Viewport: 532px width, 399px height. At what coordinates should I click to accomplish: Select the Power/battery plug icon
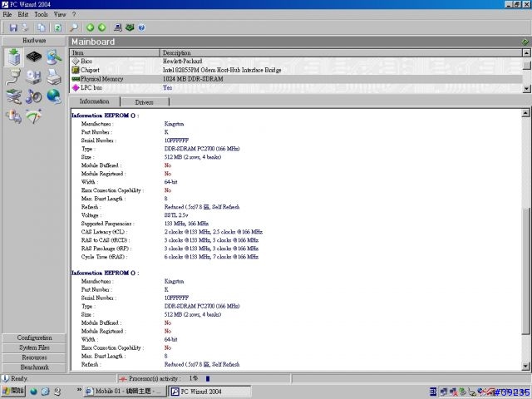click(14, 116)
